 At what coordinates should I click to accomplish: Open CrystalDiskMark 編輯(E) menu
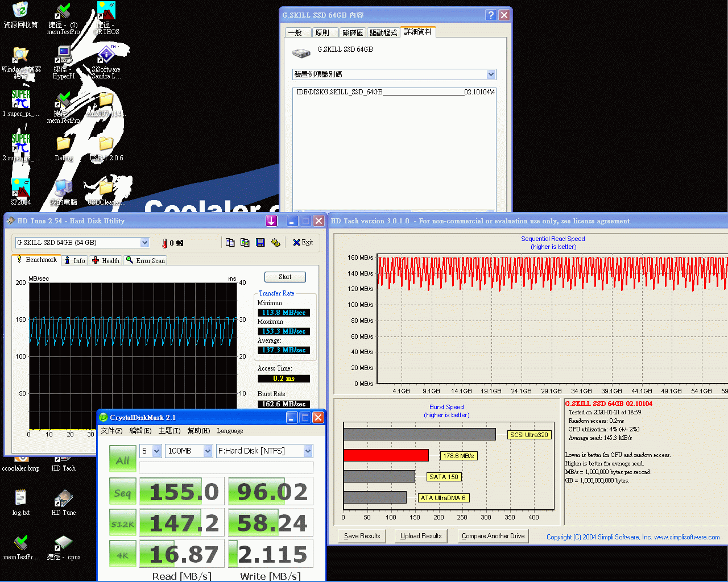coord(140,431)
